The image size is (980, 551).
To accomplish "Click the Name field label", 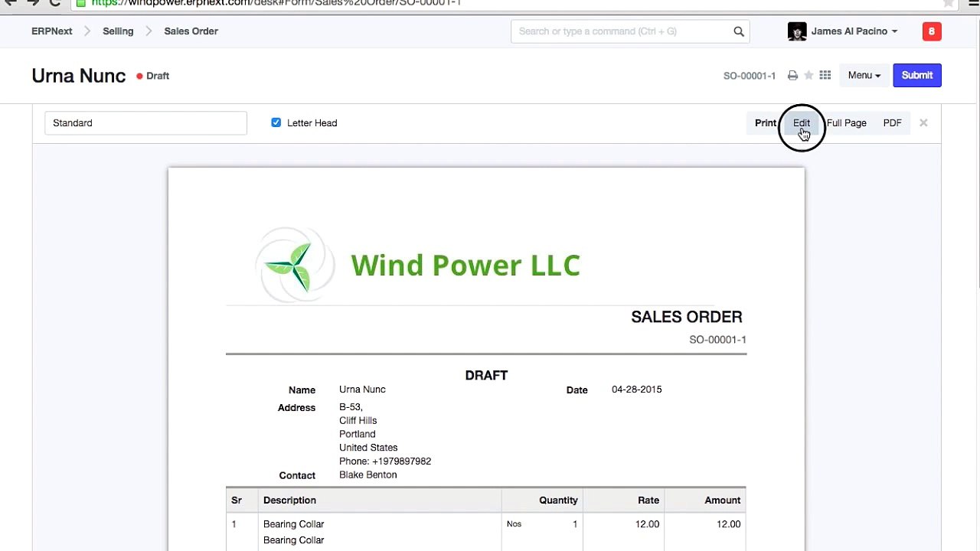I will tap(302, 390).
